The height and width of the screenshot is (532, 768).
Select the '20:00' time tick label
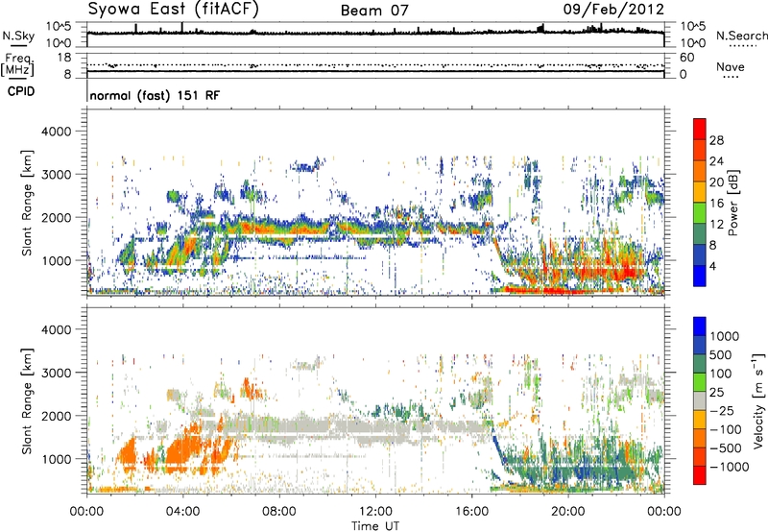[x=567, y=512]
